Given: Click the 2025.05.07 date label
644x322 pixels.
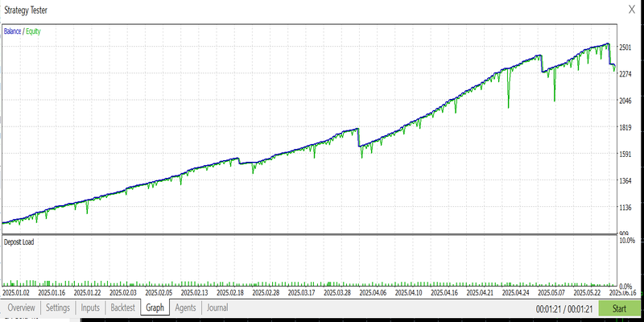Looking at the screenshot, I should [x=552, y=293].
